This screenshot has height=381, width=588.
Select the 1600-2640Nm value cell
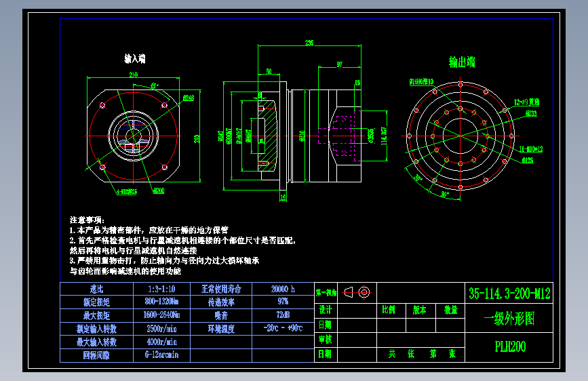161,315
